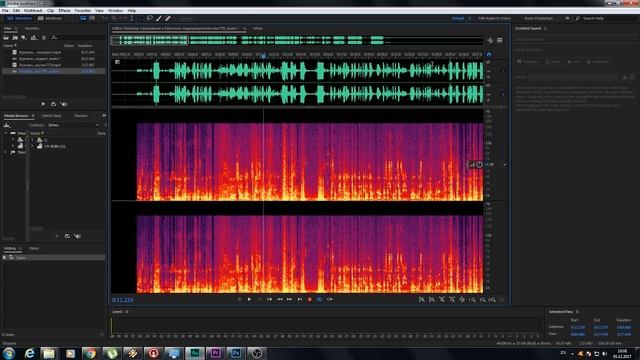Screen dimensions: 640x360
Task: Click Open File icon in Files panel
Action: point(6,38)
